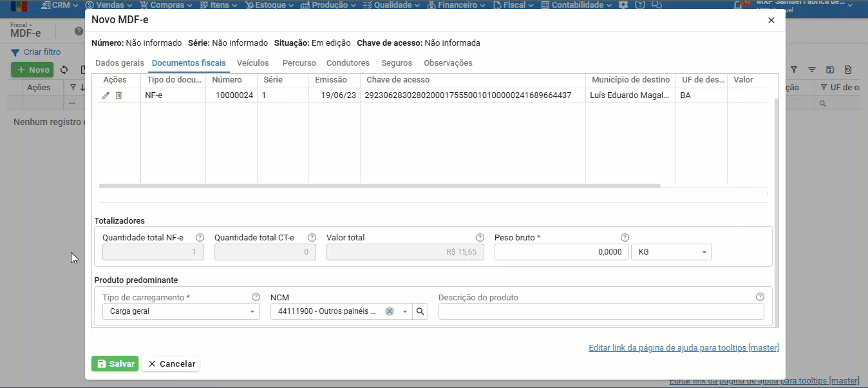Switch to the Condutores tab
This screenshot has height=388, width=868.
[x=348, y=63]
